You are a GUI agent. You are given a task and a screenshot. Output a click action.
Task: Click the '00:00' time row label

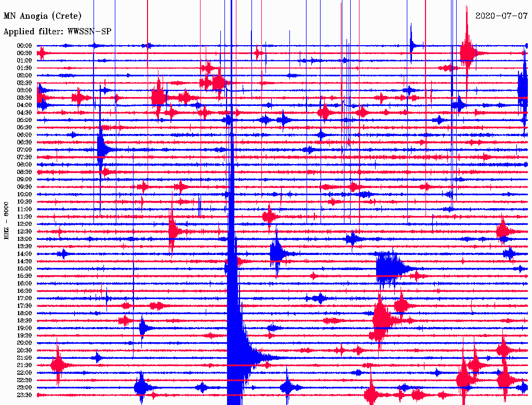click(24, 46)
